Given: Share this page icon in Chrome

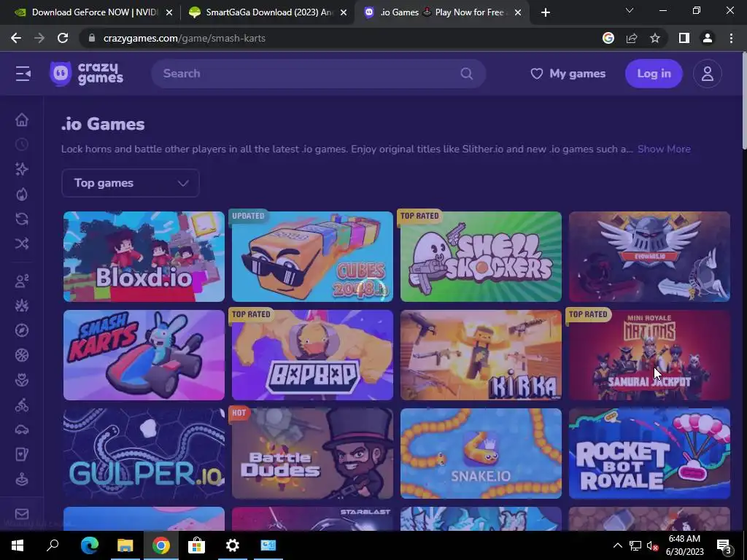Looking at the screenshot, I should click(x=632, y=38).
